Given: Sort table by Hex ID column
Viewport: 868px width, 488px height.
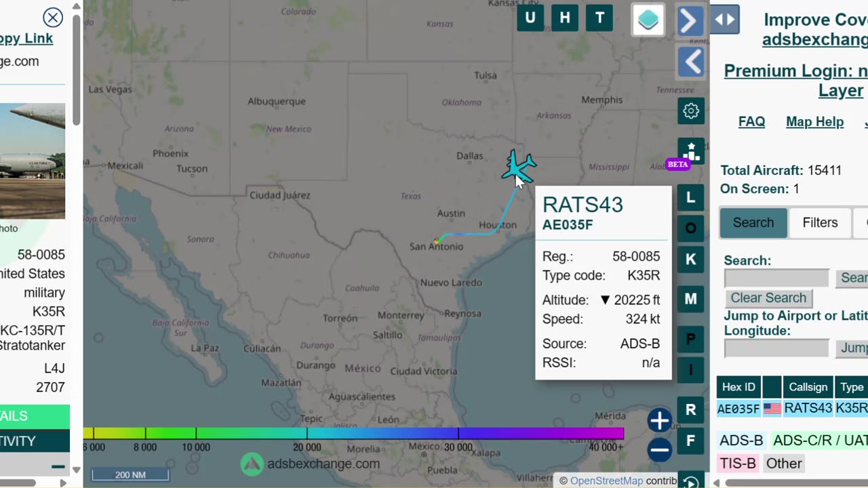Looking at the screenshot, I should pos(738,387).
